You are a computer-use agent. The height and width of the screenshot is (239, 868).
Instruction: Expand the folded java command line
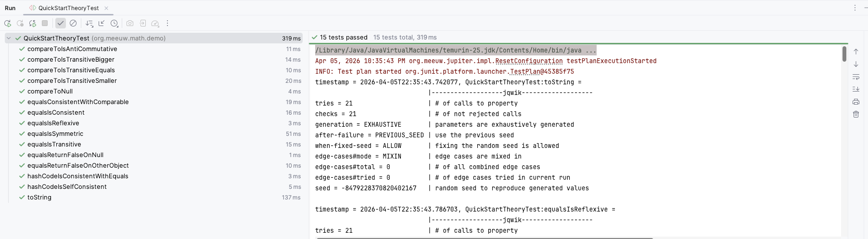[x=591, y=51]
